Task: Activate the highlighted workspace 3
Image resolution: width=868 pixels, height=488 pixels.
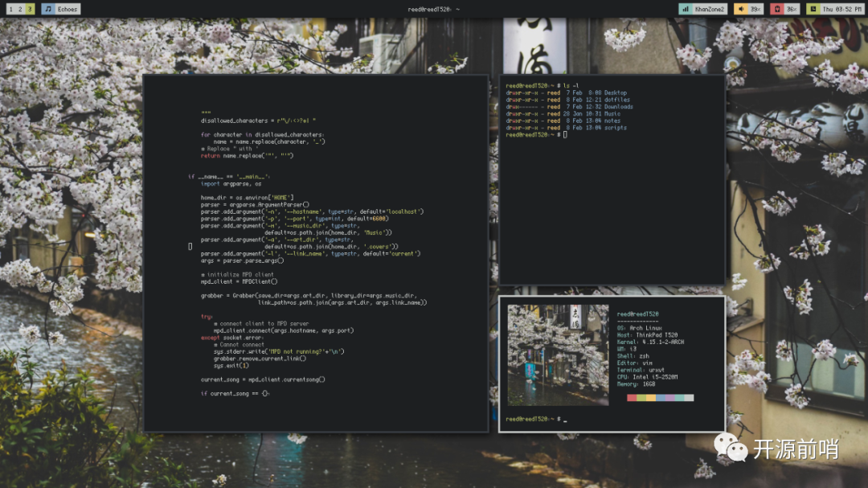Action: 28,8
